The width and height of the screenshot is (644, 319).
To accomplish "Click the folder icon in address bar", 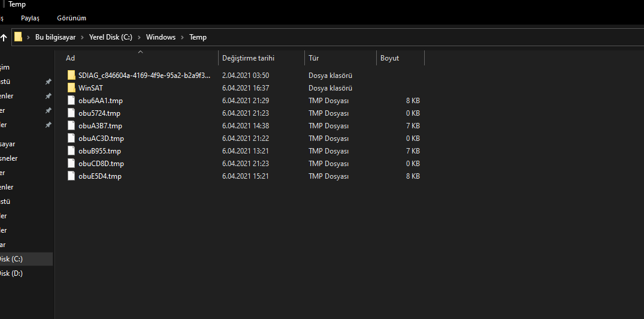I will 19,37.
